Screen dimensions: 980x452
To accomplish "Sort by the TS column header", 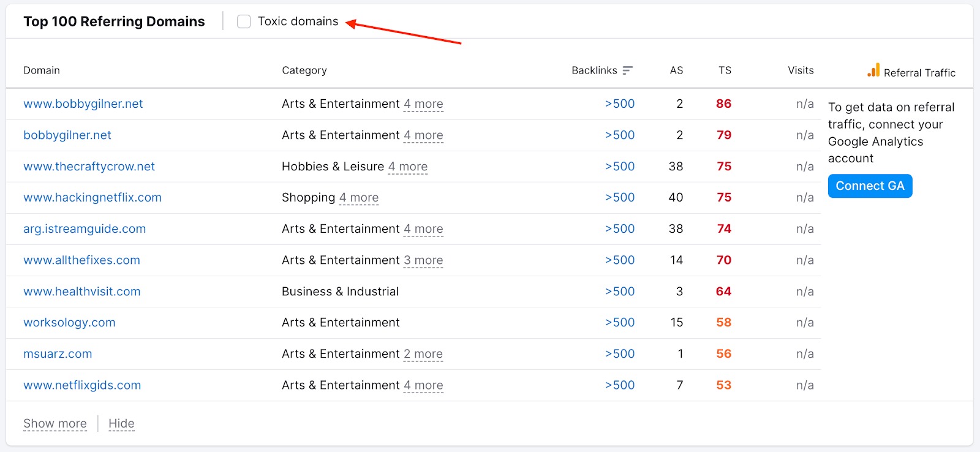I will [725, 70].
